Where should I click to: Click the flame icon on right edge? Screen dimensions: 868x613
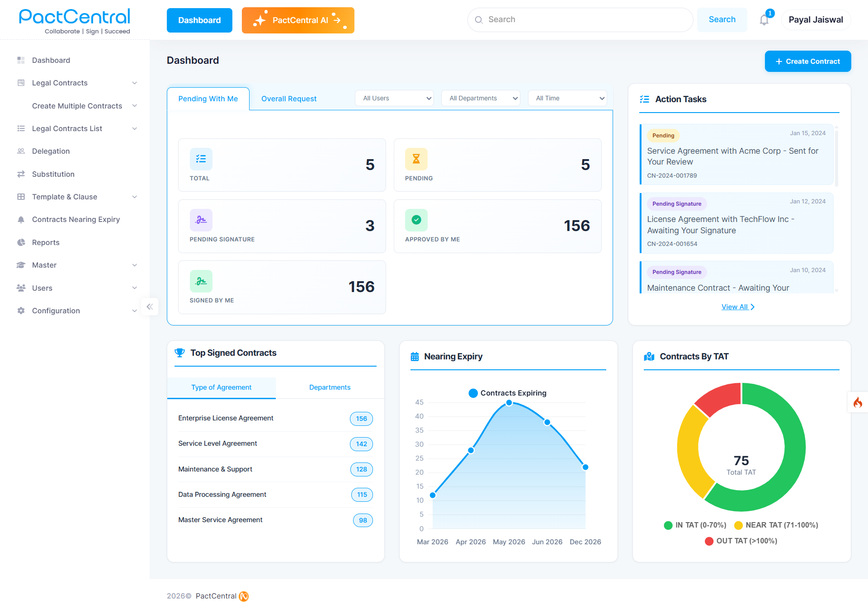coord(858,402)
